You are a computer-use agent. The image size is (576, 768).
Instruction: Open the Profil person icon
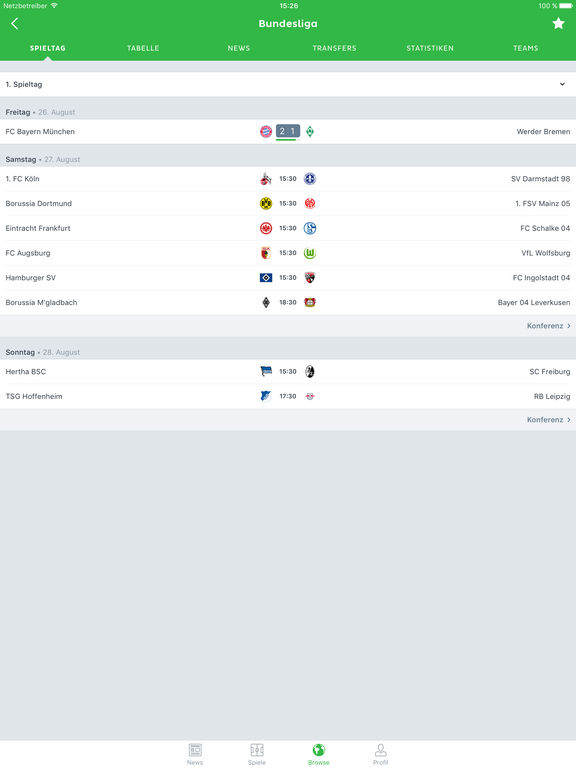[x=381, y=750]
